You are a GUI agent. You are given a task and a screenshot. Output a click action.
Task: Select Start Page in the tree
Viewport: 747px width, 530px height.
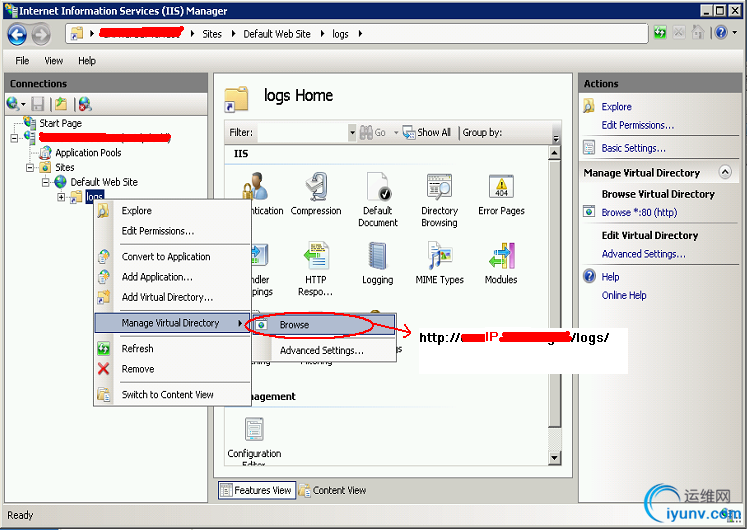pyautogui.click(x=60, y=123)
